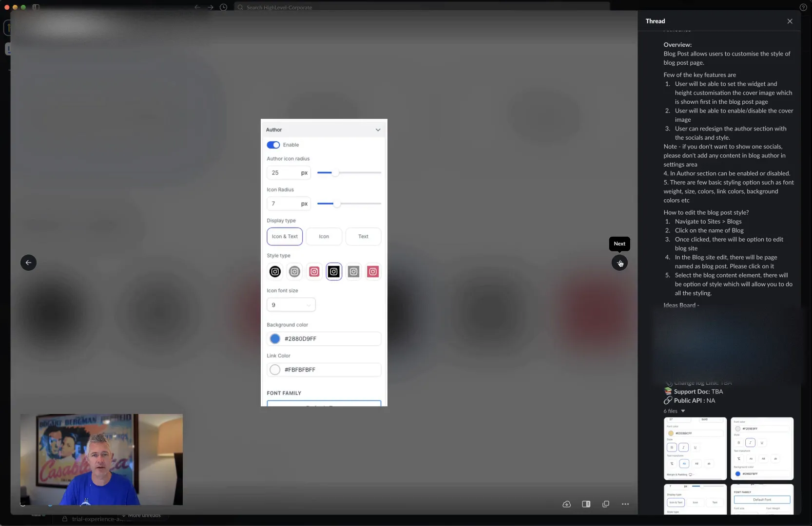Image resolution: width=812 pixels, height=526 pixels.
Task: Click the magnifier icon in search bar
Action: 240,7
